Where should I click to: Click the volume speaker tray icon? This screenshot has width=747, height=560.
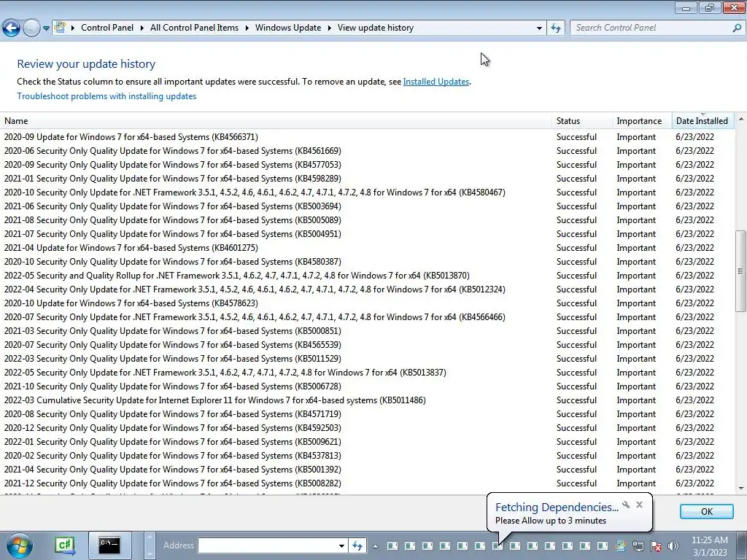(673, 546)
